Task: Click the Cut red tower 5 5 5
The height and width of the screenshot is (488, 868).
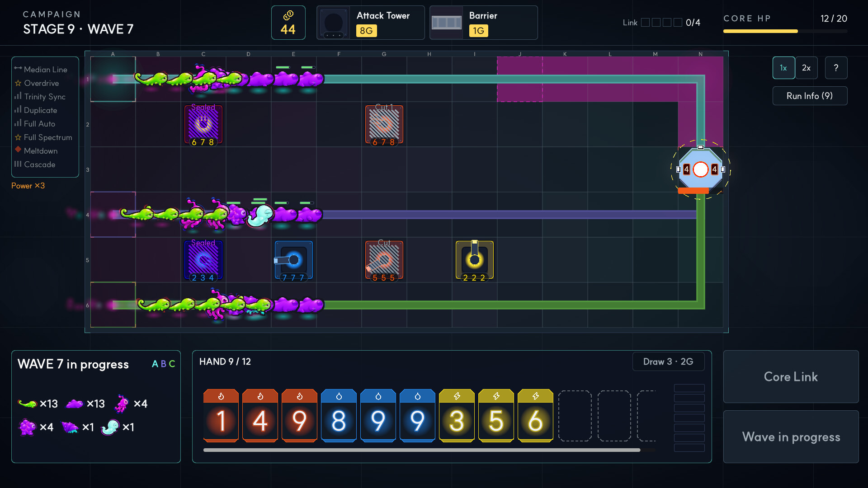Action: 384,260
